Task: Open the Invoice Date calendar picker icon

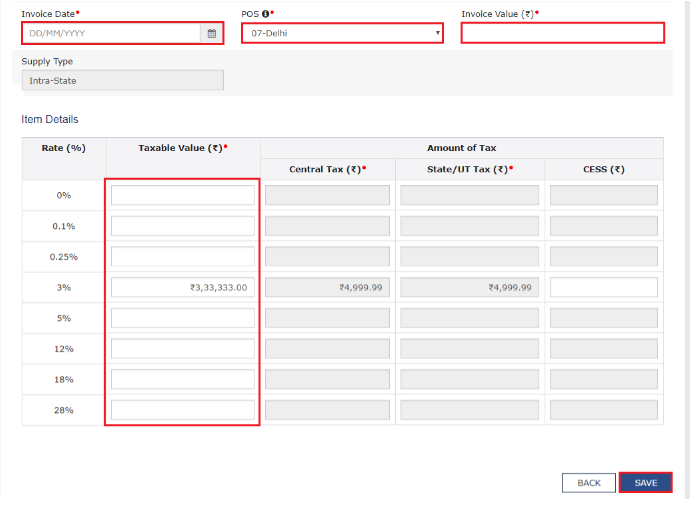Action: (x=211, y=33)
